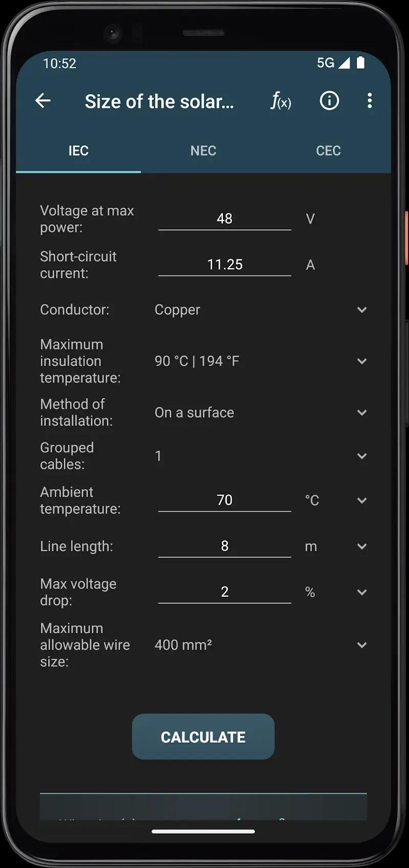Tap the 5G signal status icon
The height and width of the screenshot is (868, 409).
[x=333, y=63]
